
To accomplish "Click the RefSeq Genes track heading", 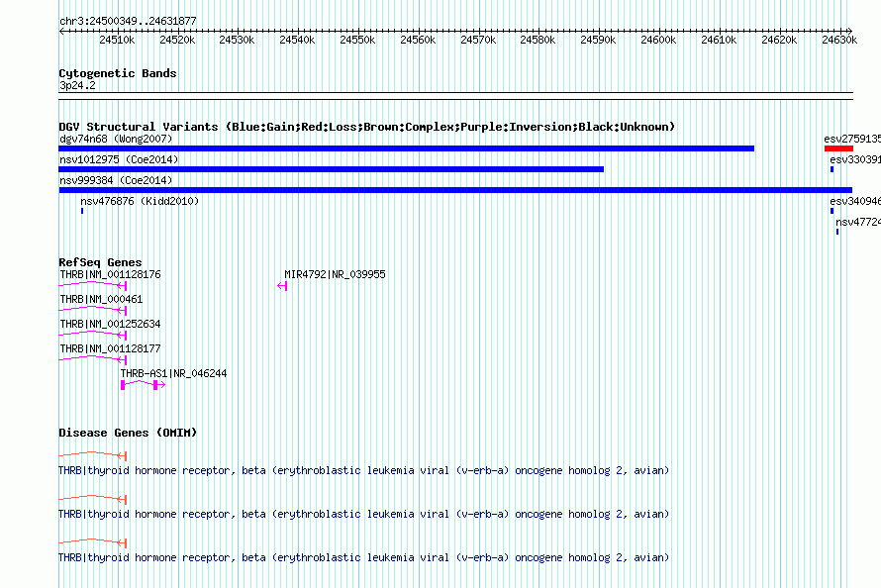I will 100,262.
